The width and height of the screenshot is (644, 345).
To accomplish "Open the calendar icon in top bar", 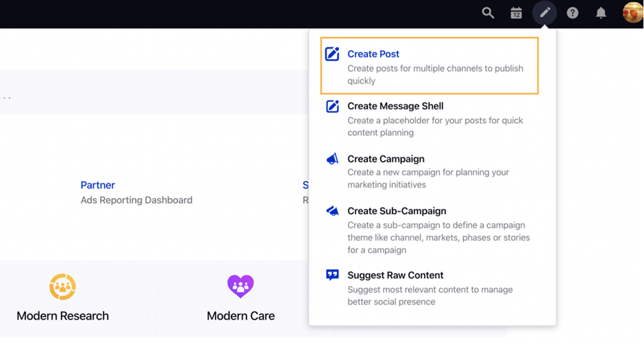I will pos(516,13).
